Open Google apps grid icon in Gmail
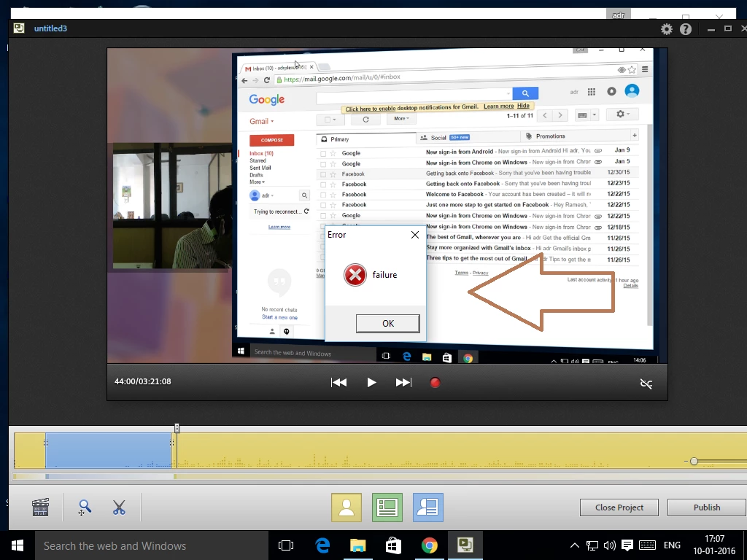This screenshot has width=747, height=560. pyautogui.click(x=591, y=91)
